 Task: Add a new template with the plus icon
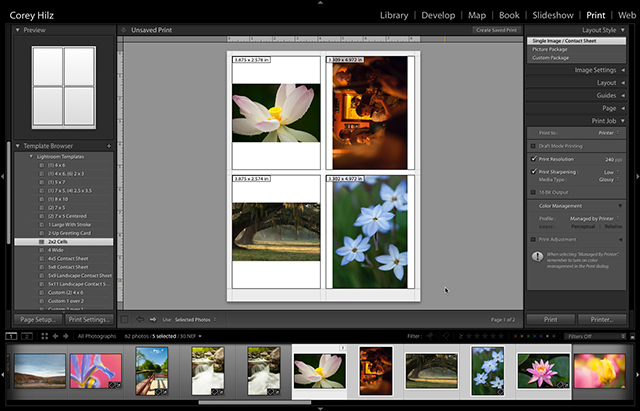coord(109,146)
